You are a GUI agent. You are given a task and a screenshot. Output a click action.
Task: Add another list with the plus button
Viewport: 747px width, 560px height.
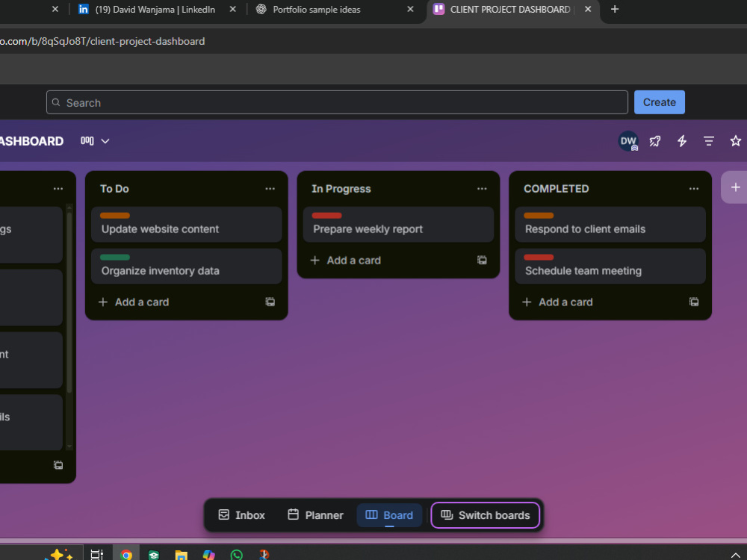point(736,187)
